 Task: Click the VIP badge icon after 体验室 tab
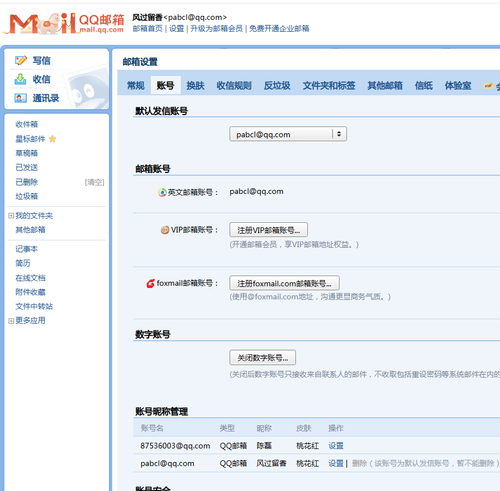click(x=488, y=86)
